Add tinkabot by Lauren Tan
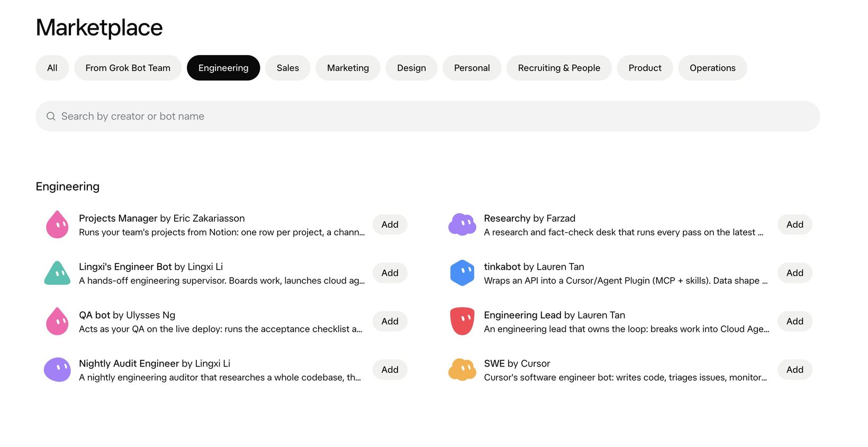Viewport: 868px width, 447px height. [795, 273]
